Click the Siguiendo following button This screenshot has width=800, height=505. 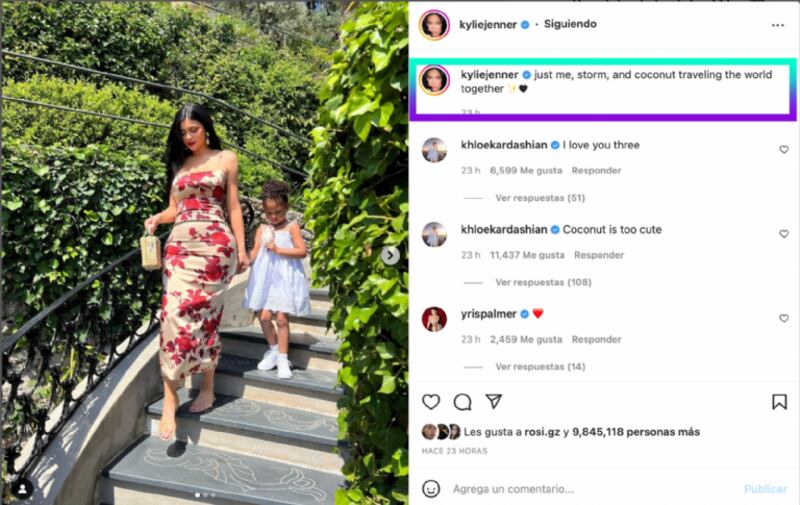tap(570, 24)
